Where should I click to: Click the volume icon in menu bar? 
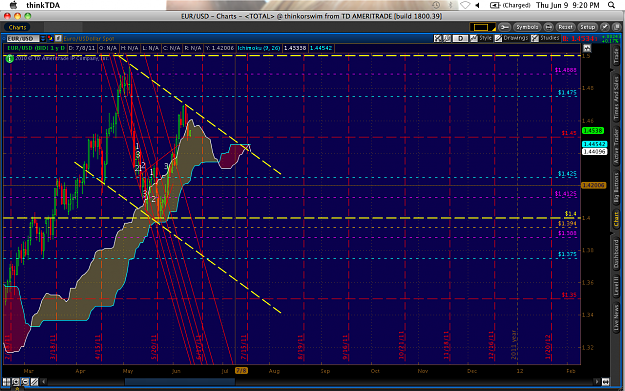click(477, 5)
